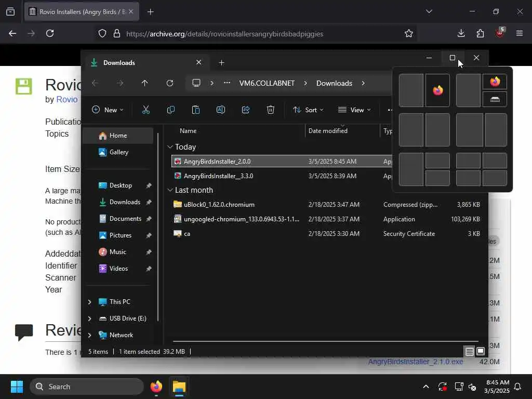The width and height of the screenshot is (532, 399).
Task: Collapse the Last month group
Action: (x=170, y=190)
